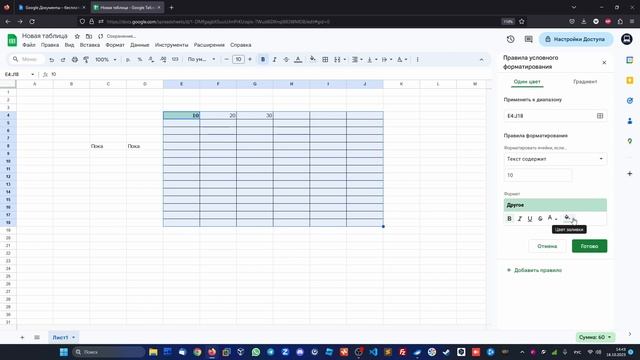
Task: Open the font family dropdown
Action: 201,60
